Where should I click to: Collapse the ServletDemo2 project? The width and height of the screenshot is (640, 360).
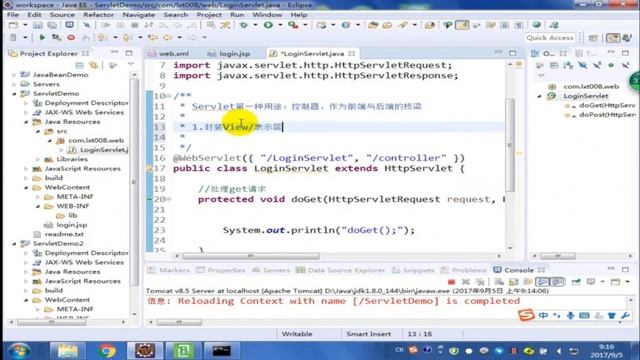click(14, 244)
